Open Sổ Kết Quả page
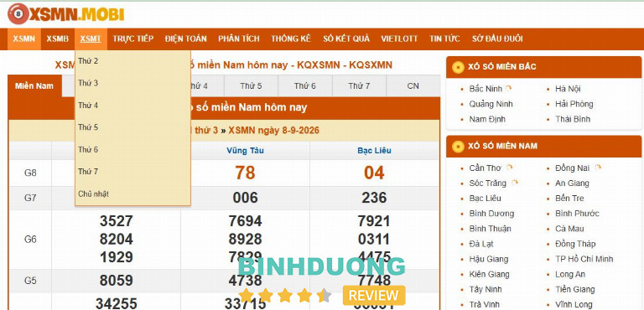This screenshot has height=310, width=644. point(346,39)
